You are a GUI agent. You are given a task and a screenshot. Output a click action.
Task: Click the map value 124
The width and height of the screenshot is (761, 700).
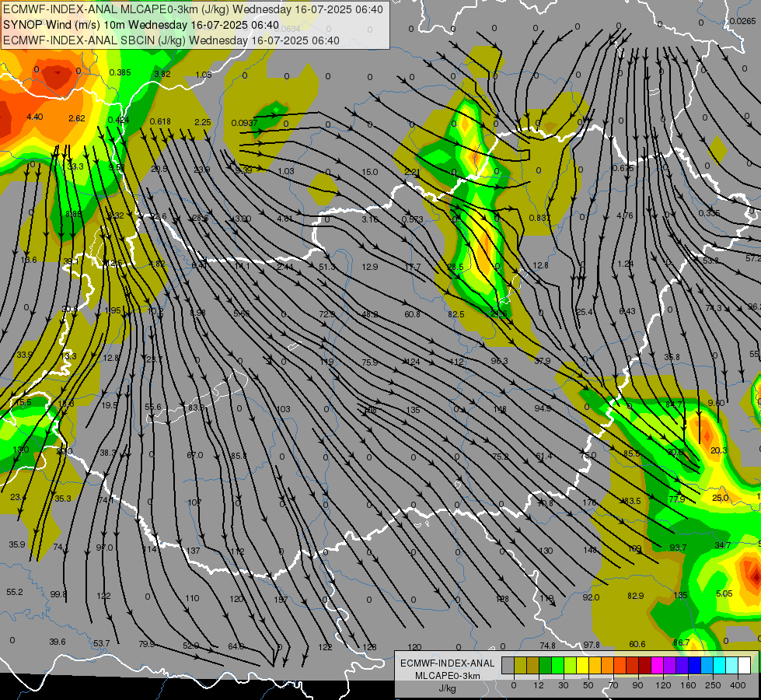(413, 362)
